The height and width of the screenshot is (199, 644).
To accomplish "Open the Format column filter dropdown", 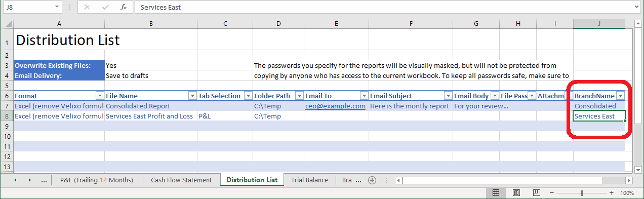I will click(100, 96).
